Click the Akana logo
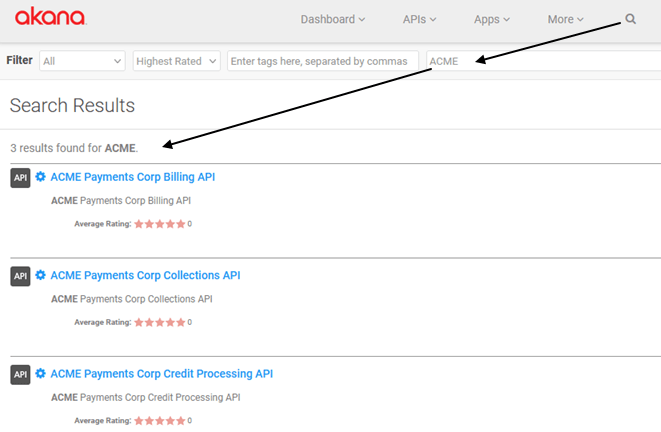661x432 pixels. 51,16
